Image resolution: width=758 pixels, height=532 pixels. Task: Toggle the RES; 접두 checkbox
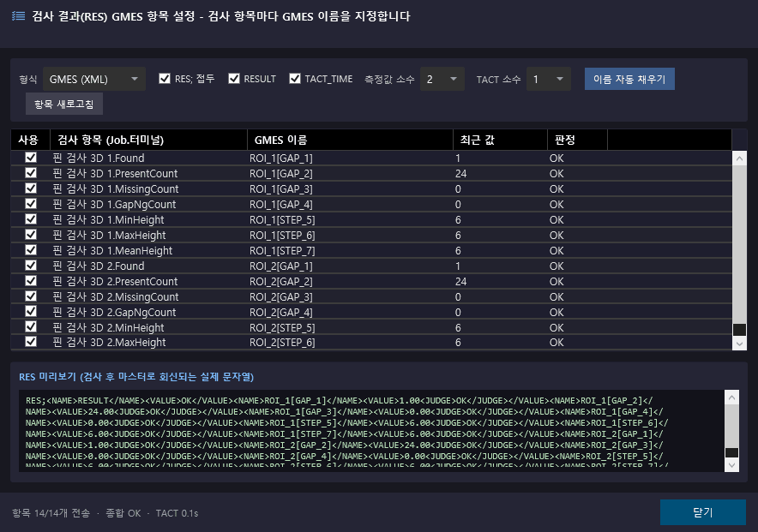[165, 79]
